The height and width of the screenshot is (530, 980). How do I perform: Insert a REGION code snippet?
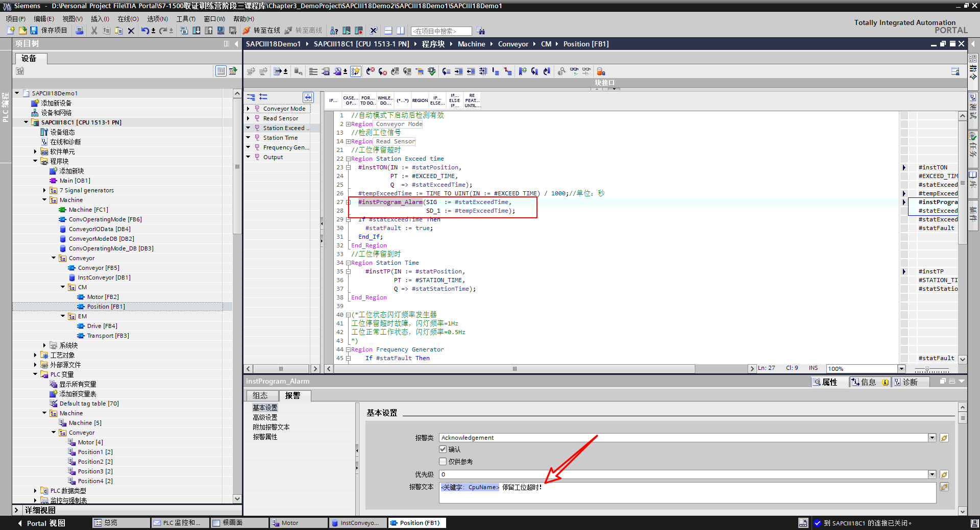(420, 100)
